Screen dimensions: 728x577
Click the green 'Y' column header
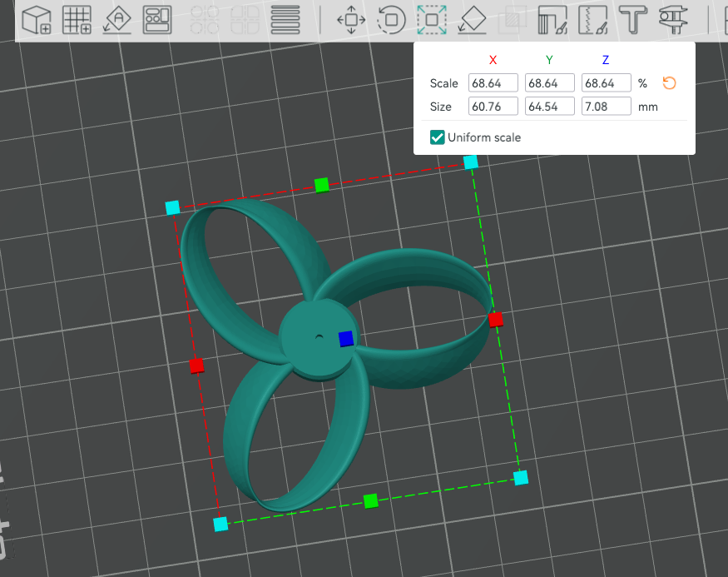point(549,60)
